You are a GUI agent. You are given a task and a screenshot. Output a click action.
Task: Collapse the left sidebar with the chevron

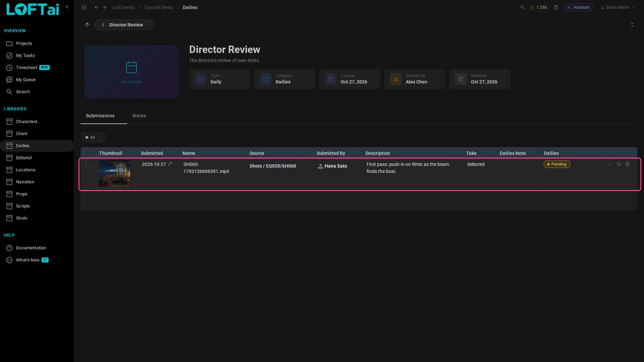pyautogui.click(x=67, y=7)
